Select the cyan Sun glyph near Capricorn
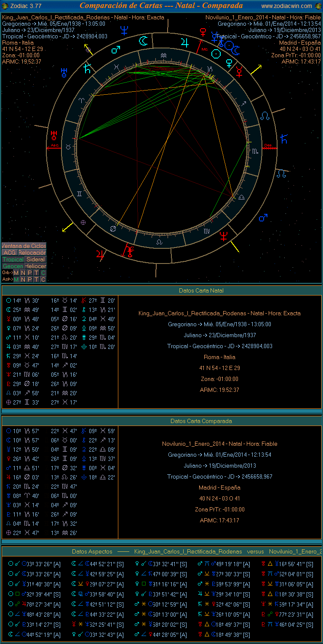 tap(216, 54)
